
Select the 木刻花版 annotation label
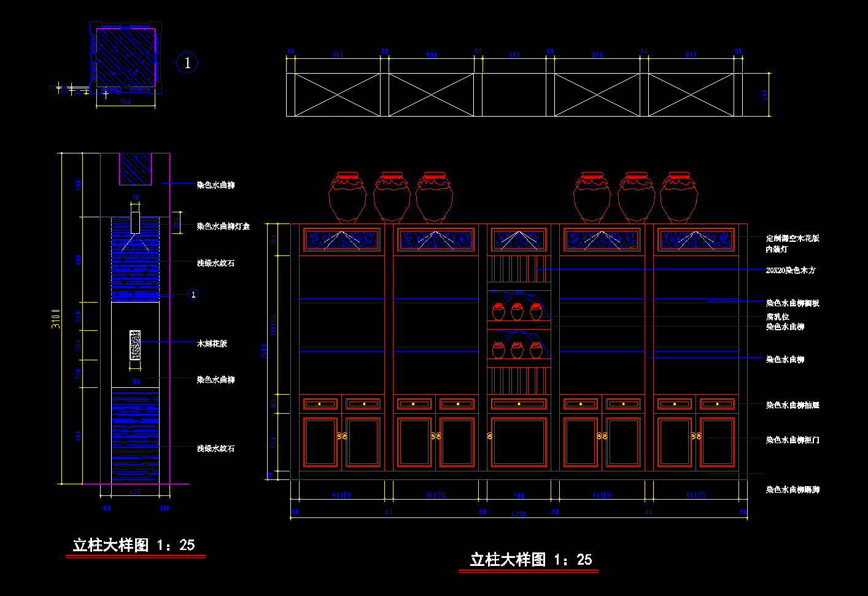212,344
